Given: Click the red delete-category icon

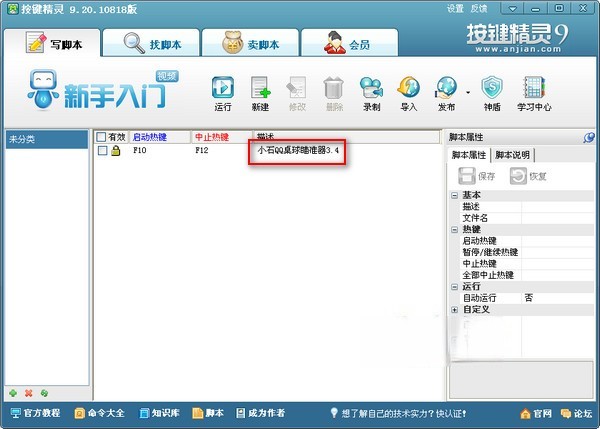Looking at the screenshot, I should [x=29, y=393].
